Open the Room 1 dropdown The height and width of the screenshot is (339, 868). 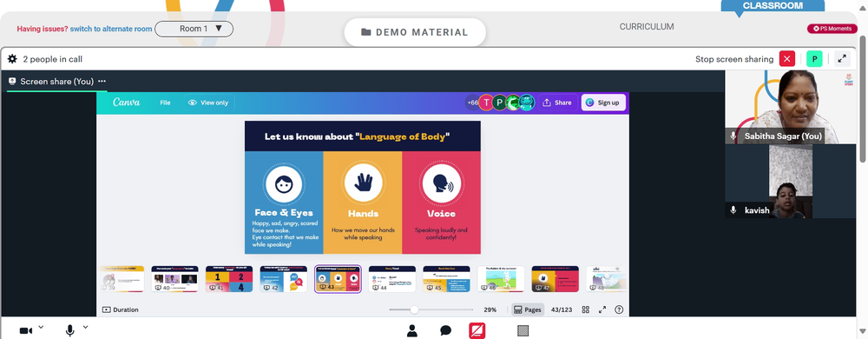click(194, 29)
